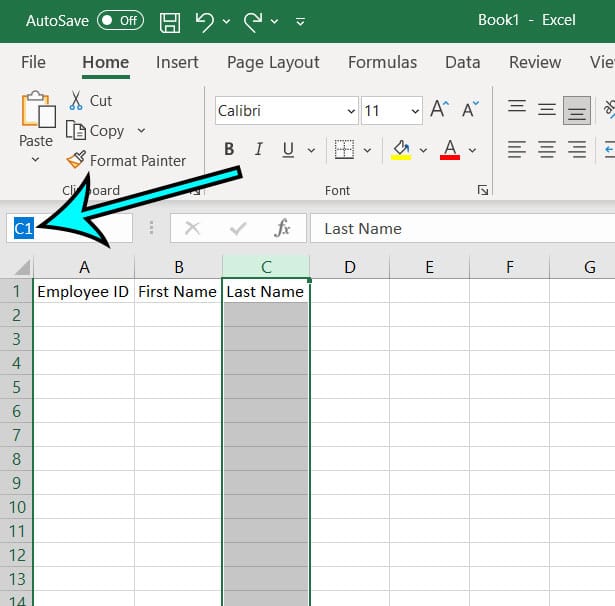615x606 pixels.
Task: Select column E header
Action: (429, 267)
